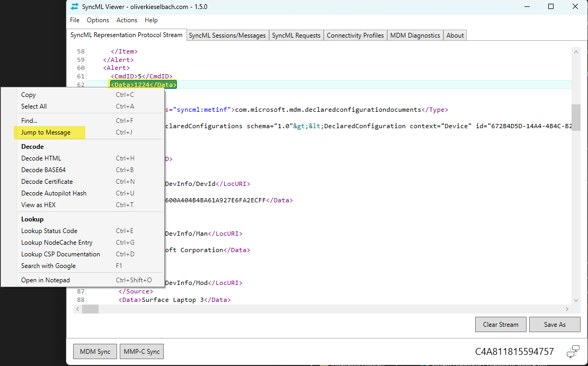Select Lookup CSP Documentation
Image resolution: width=588 pixels, height=366 pixels.
click(x=83, y=254)
